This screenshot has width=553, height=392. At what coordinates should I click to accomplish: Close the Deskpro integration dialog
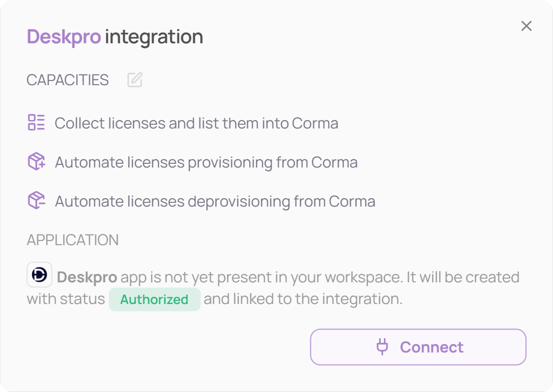pyautogui.click(x=526, y=26)
